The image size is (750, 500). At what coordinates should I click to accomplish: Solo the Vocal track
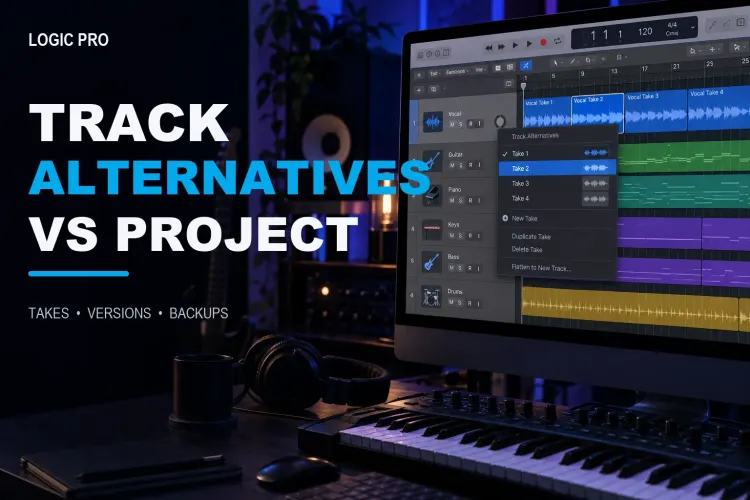coord(461,124)
